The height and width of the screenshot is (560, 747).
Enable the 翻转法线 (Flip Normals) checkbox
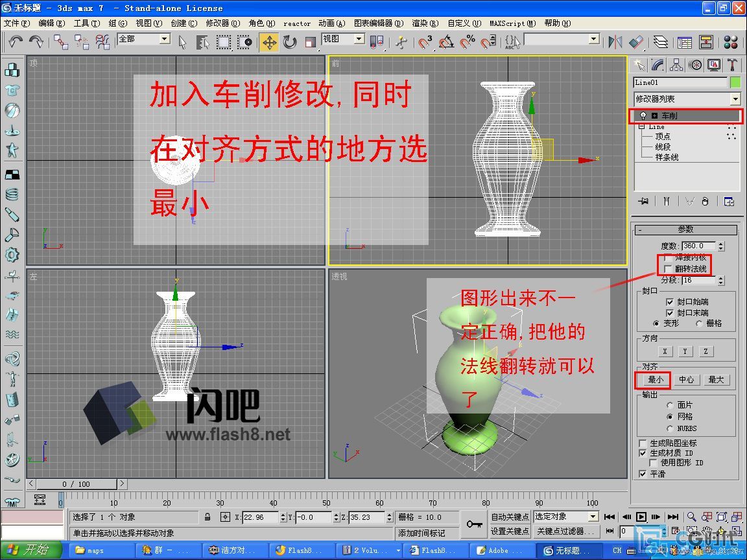pos(669,268)
